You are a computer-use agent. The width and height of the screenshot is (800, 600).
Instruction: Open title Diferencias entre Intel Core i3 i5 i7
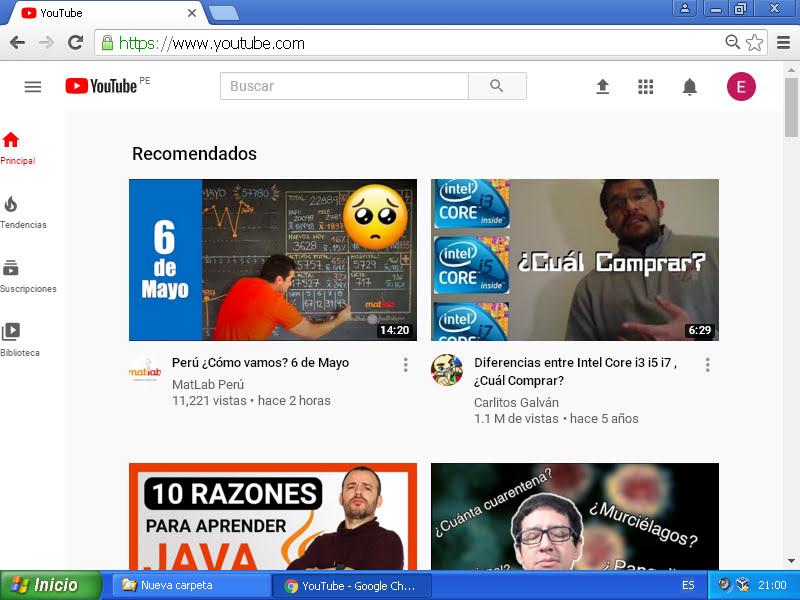(576, 371)
